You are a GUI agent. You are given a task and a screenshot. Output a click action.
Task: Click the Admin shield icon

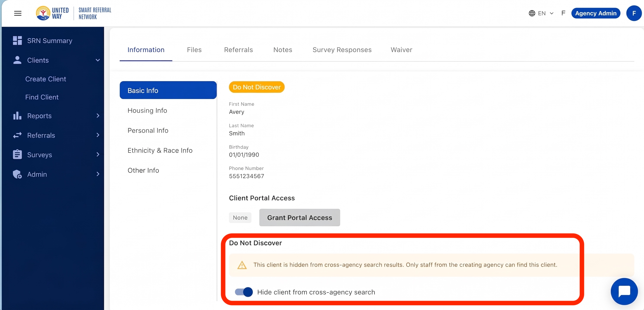coord(17,174)
